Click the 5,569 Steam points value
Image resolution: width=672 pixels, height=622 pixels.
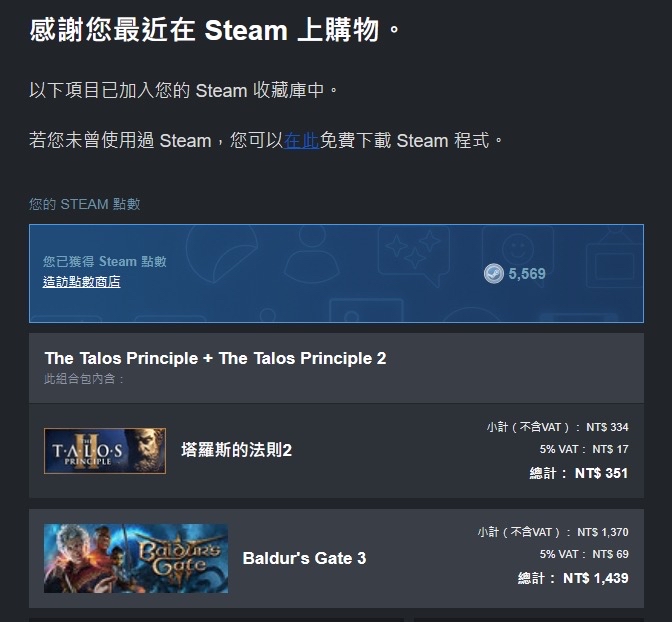click(527, 273)
